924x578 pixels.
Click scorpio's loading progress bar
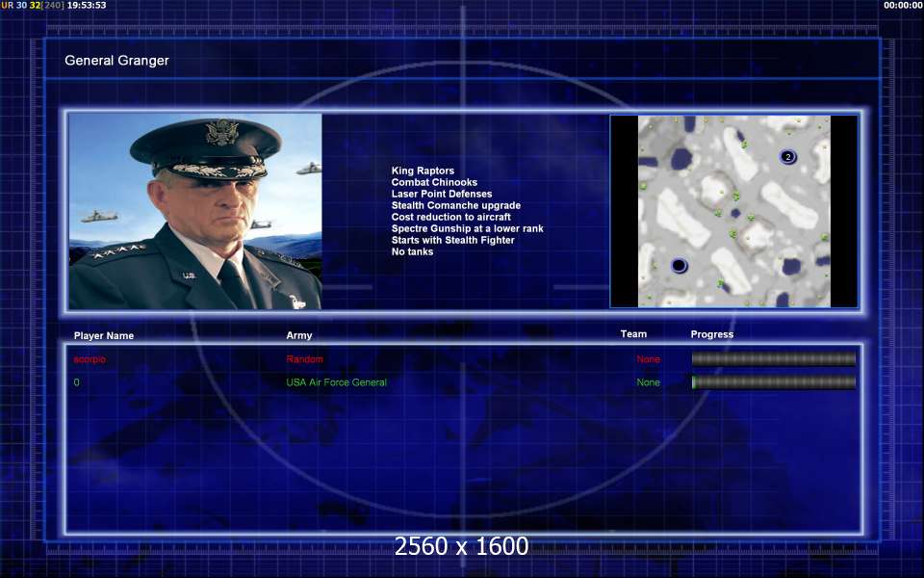pos(773,359)
